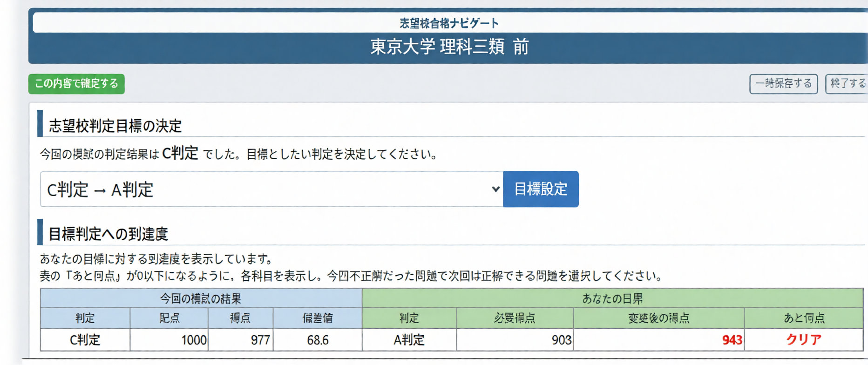Click the A判定 cell in the results table
Image resolution: width=868 pixels, height=365 pixels.
coord(409,340)
